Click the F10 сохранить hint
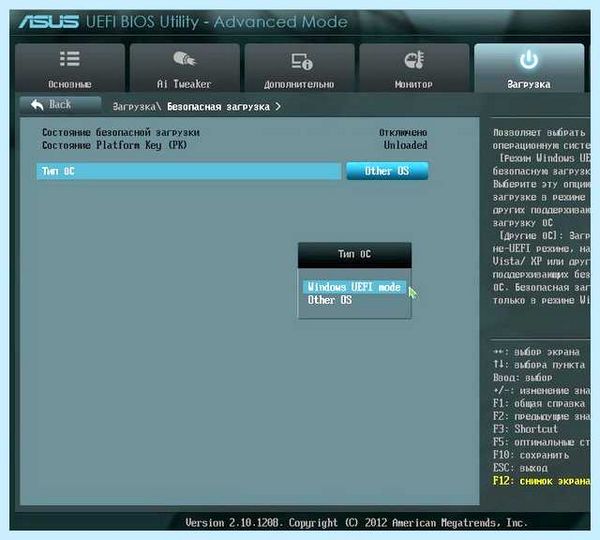Screen dimensions: 600x540 coord(531,455)
